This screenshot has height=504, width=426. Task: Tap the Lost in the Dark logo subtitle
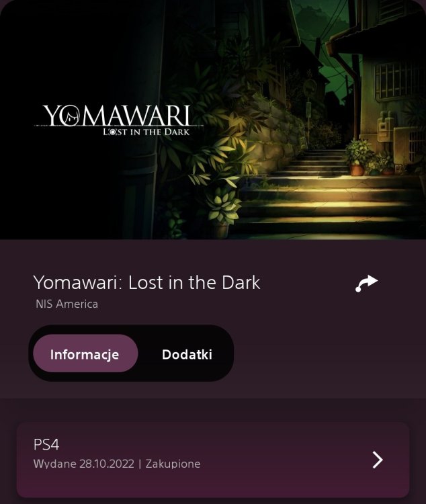(146, 132)
